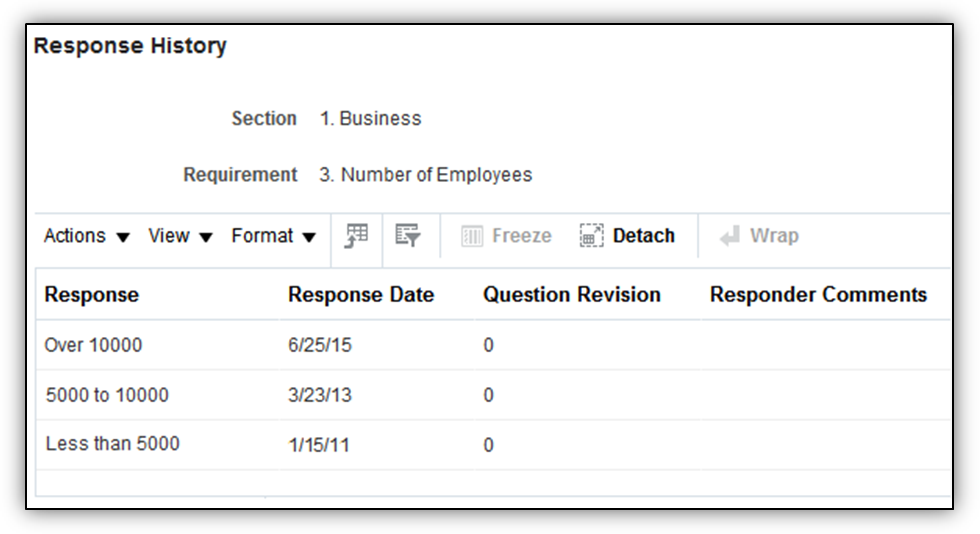
Task: Click the 3/23/13 response date cell
Action: (320, 395)
